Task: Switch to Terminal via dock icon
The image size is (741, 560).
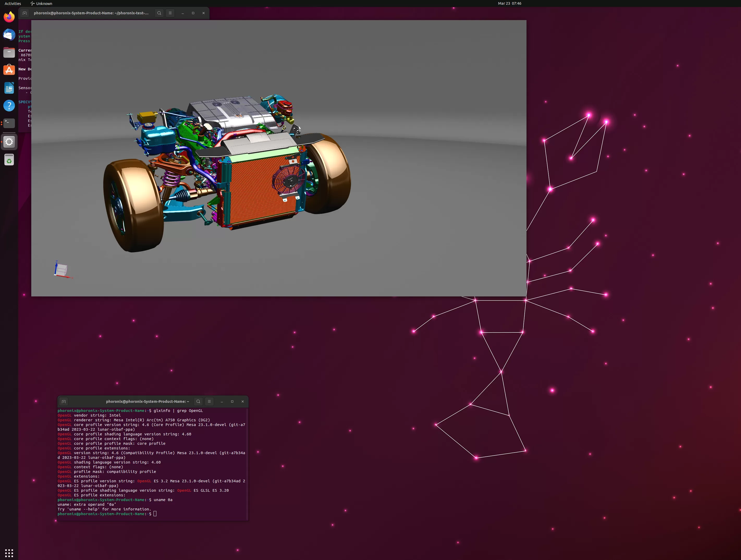Action: tap(9, 123)
